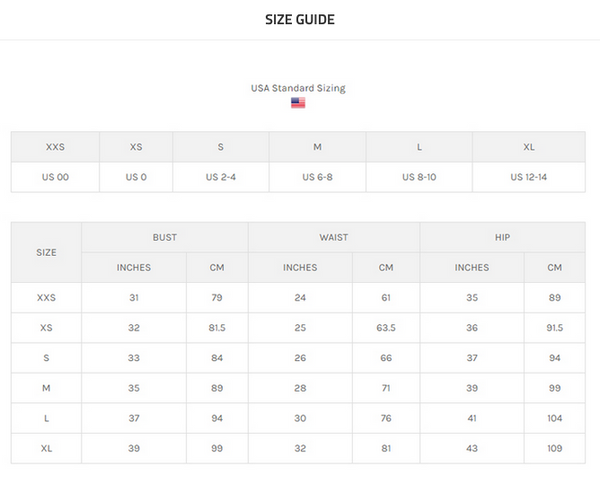
Task: Click the US 8-10 size cell
Action: pos(419,177)
